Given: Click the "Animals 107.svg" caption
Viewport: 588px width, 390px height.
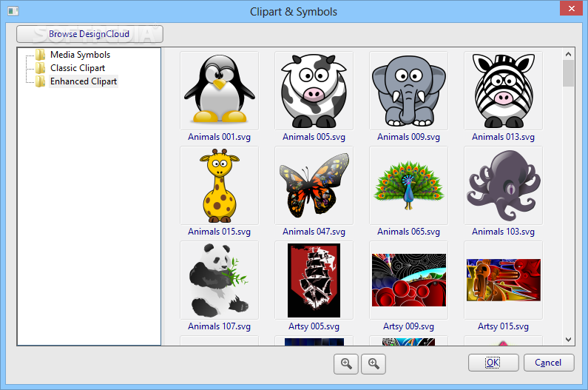Looking at the screenshot, I should (x=220, y=326).
